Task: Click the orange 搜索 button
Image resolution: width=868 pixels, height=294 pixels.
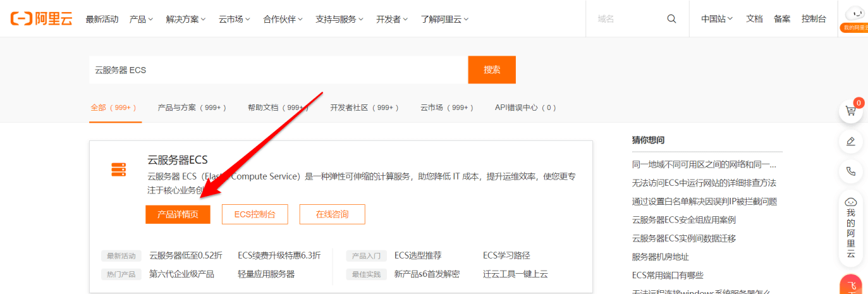Action: pos(492,70)
